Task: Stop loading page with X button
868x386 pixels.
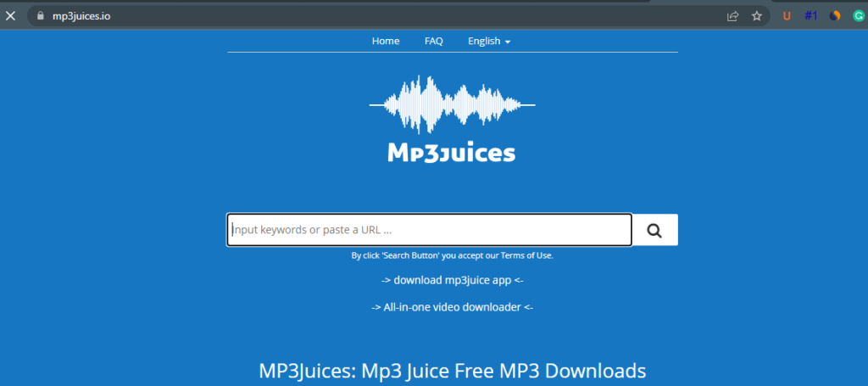Action: 10,16
